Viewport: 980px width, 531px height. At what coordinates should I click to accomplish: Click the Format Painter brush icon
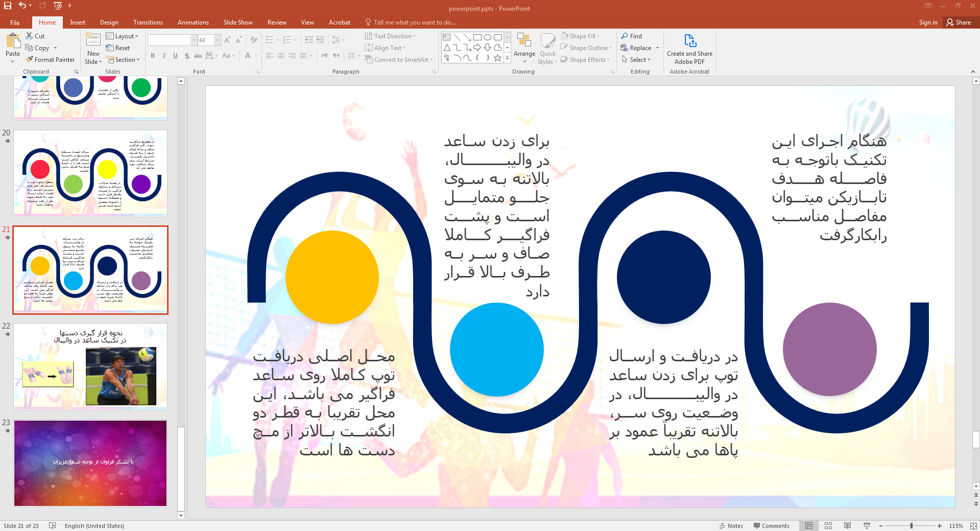30,59
